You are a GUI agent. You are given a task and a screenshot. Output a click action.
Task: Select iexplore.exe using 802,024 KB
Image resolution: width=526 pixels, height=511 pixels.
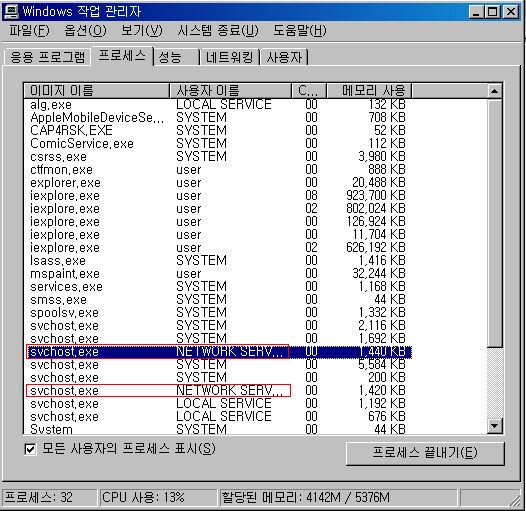pos(218,209)
